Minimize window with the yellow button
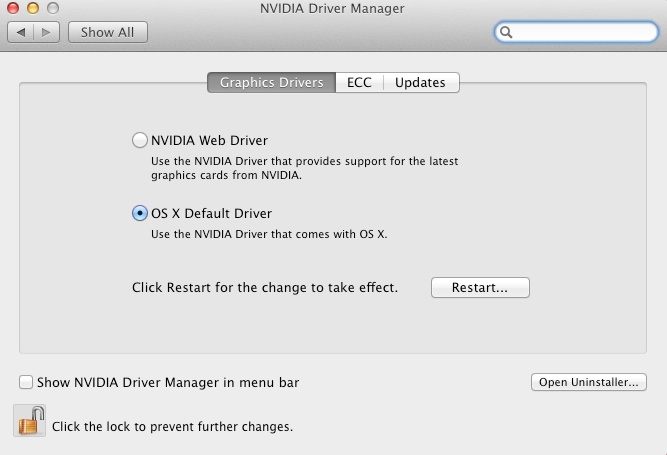 (x=33, y=8)
